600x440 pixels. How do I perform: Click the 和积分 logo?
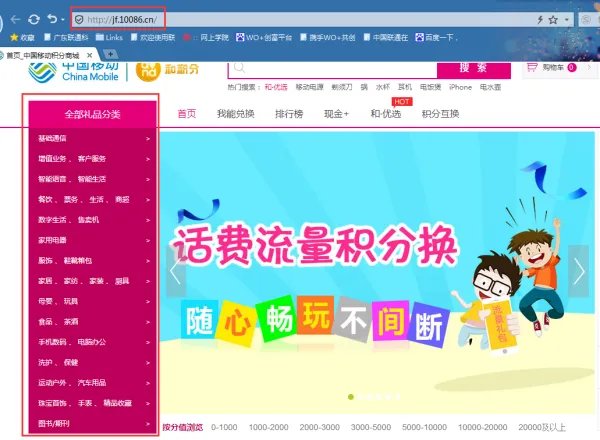pyautogui.click(x=168, y=70)
